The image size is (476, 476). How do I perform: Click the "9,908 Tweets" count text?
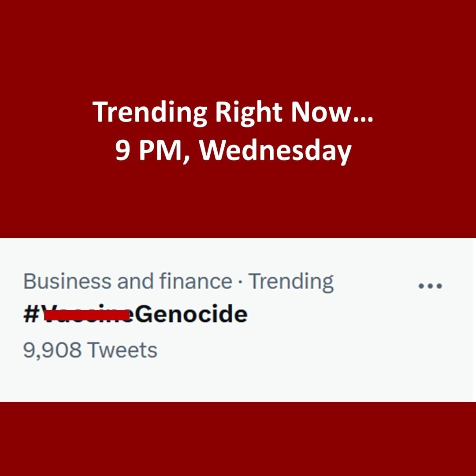click(x=90, y=350)
